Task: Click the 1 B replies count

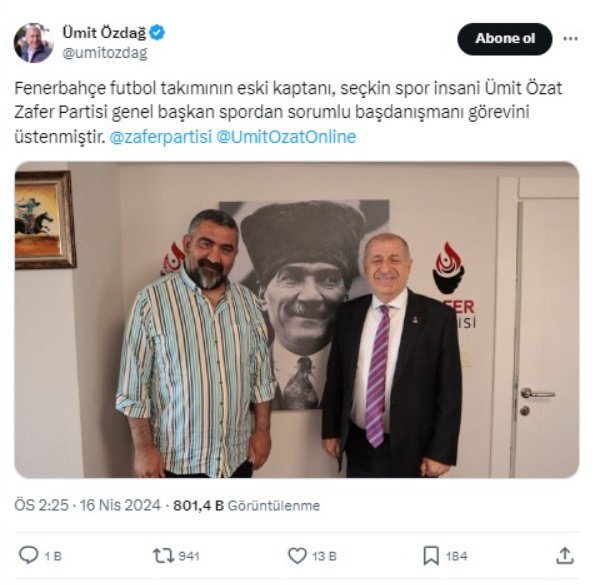Action: click(x=53, y=556)
